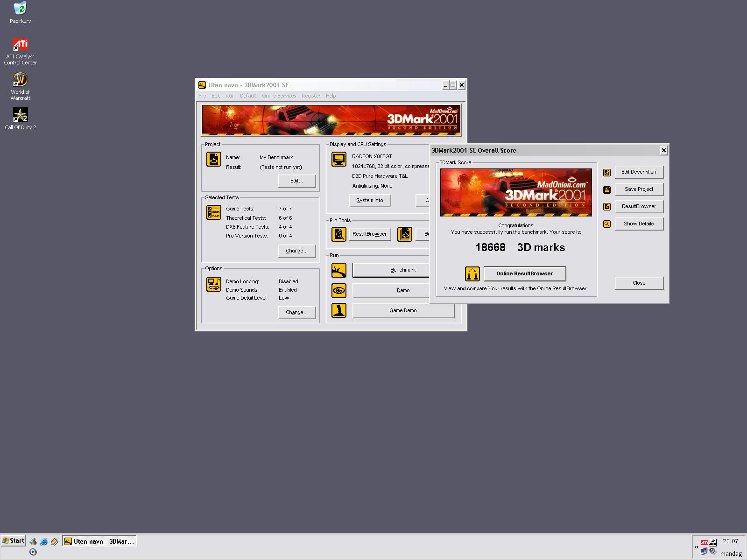Open the Online Services menu
The image size is (747, 560).
click(x=279, y=96)
